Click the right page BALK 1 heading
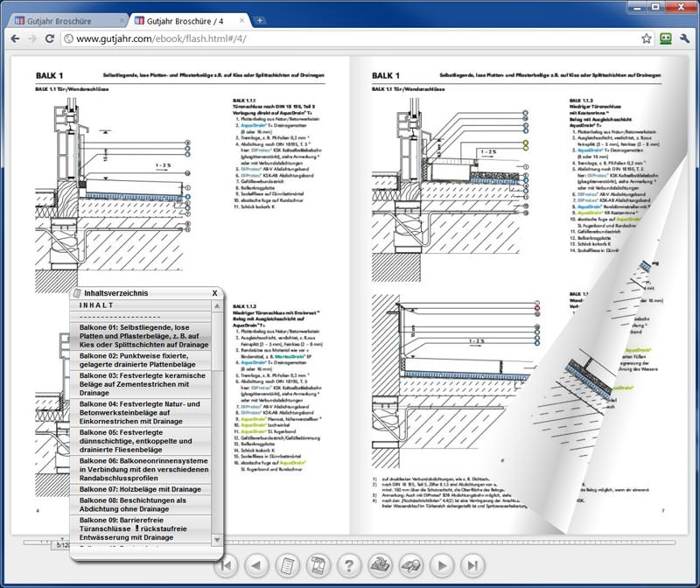This screenshot has width=700, height=588. (x=385, y=75)
